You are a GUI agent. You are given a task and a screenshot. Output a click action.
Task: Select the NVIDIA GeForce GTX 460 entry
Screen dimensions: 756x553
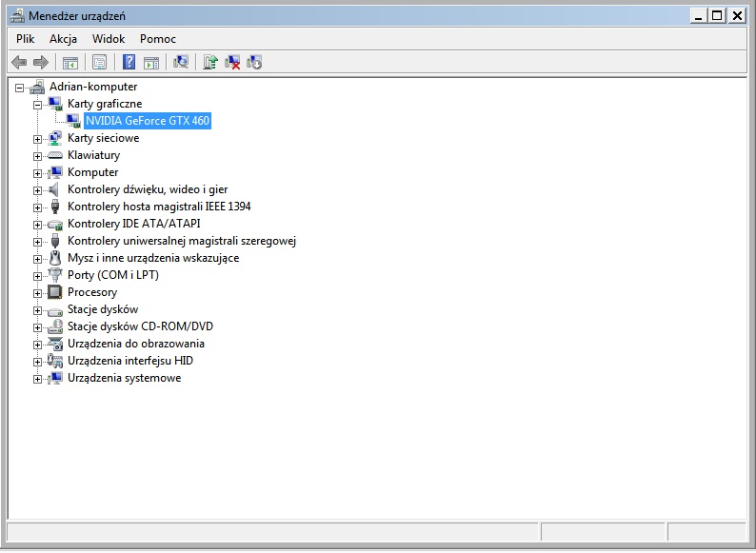pyautogui.click(x=148, y=121)
